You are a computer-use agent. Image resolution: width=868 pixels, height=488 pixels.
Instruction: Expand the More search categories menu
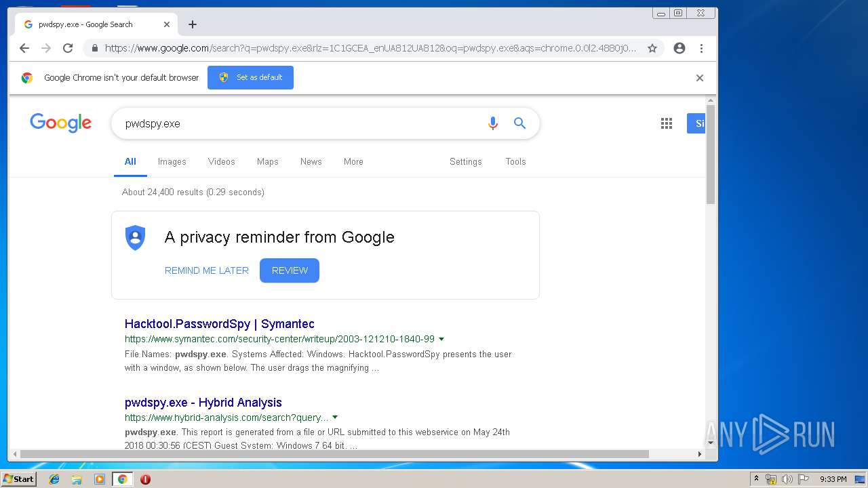[353, 162]
